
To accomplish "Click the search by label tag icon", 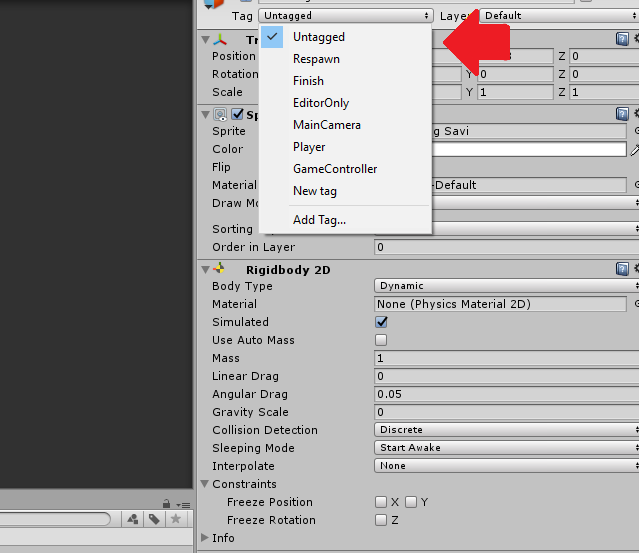I will pos(154,519).
